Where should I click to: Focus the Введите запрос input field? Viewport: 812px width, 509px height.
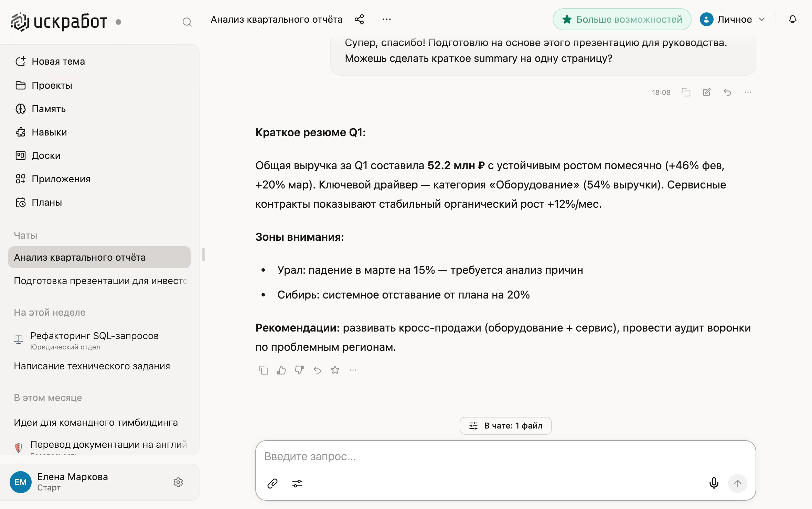click(x=505, y=456)
